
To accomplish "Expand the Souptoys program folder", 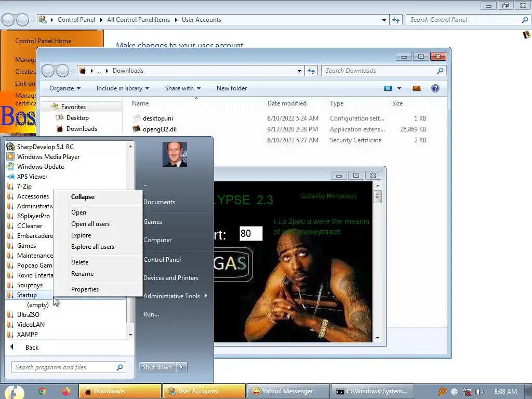I will point(30,285).
